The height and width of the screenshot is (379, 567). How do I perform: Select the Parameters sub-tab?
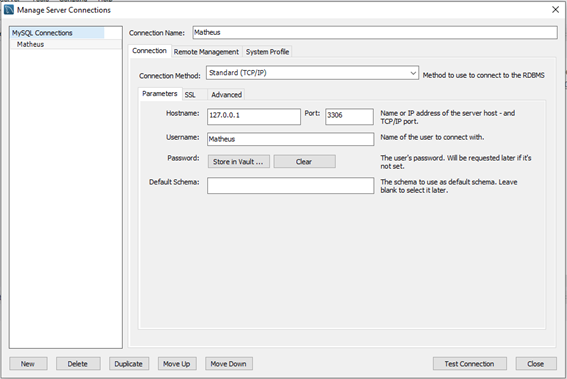160,94
